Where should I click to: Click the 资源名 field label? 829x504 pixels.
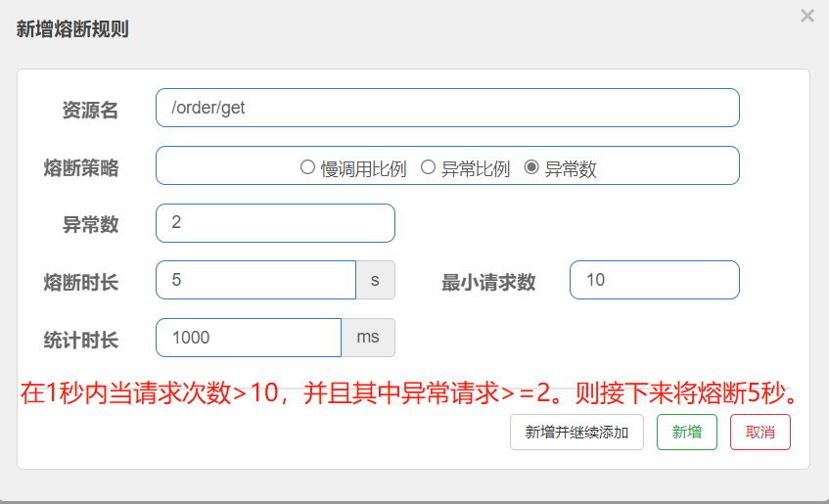tap(90, 111)
